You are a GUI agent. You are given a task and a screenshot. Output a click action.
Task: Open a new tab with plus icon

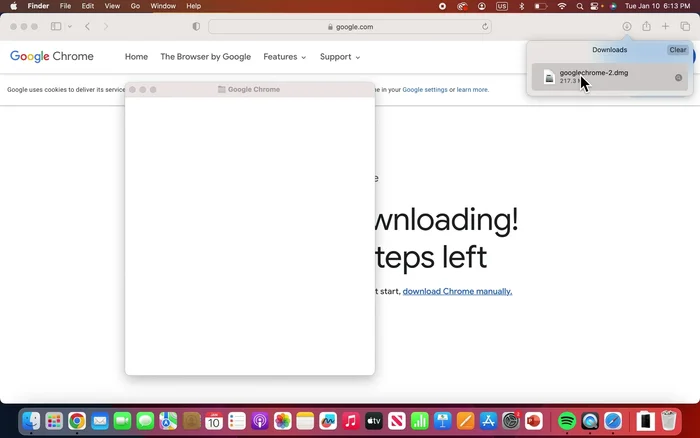pyautogui.click(x=666, y=26)
